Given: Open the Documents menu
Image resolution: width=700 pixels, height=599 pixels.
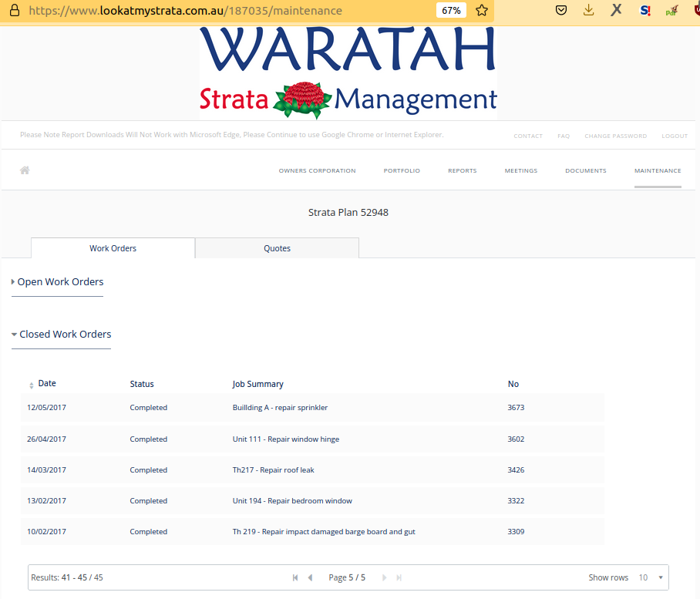Looking at the screenshot, I should (586, 170).
